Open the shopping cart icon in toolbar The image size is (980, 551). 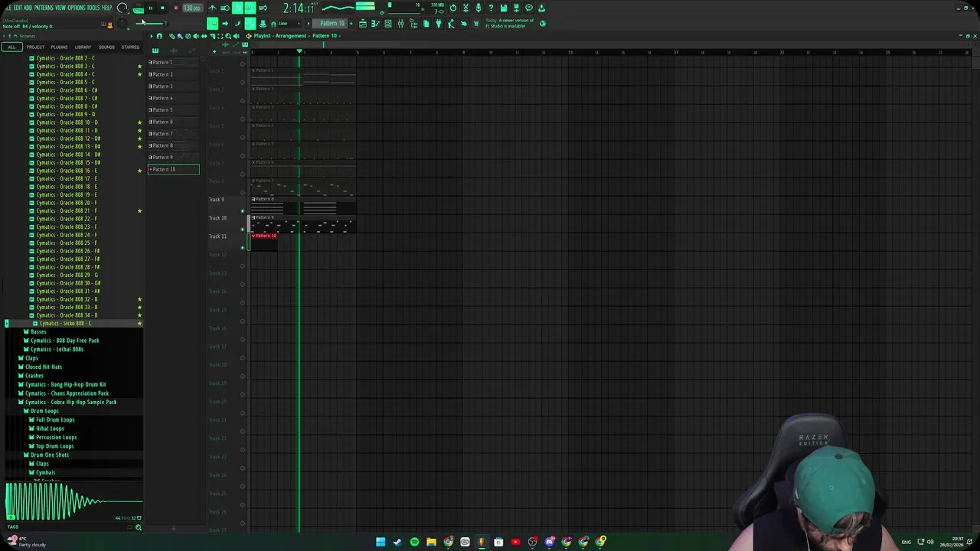pos(476,23)
